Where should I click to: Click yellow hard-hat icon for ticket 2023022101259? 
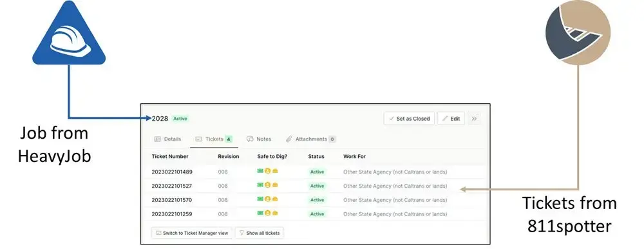[x=275, y=213]
